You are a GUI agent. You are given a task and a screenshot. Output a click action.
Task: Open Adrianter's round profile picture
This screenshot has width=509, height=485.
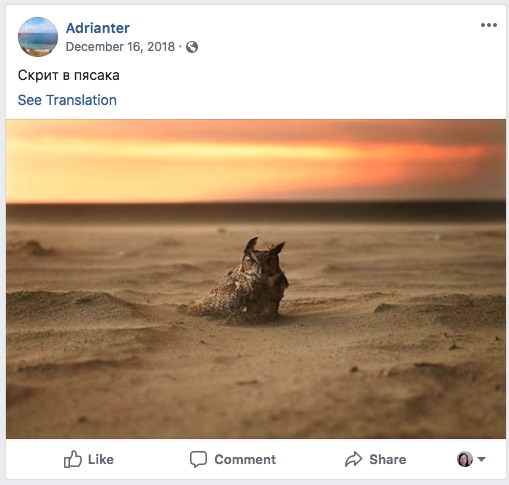click(x=38, y=37)
